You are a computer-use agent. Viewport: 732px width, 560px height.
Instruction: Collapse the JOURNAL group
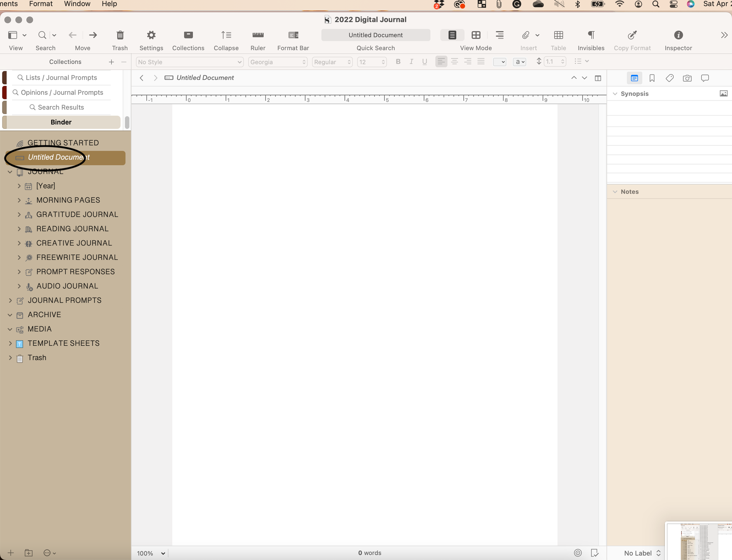coord(10,172)
